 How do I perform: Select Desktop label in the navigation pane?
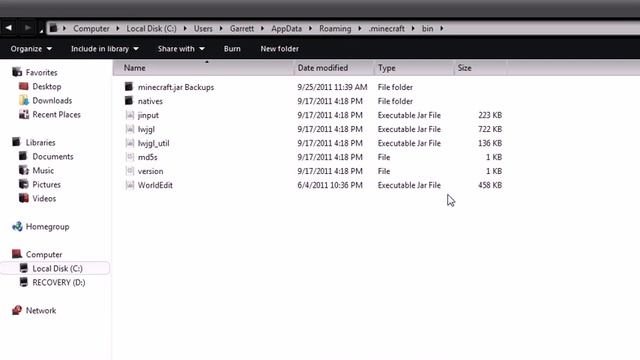click(x=47, y=87)
